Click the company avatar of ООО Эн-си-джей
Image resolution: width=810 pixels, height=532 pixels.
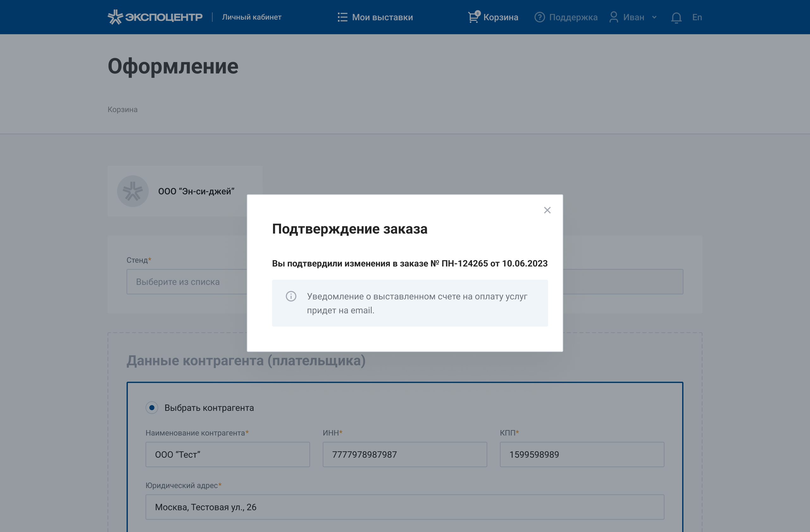point(133,191)
